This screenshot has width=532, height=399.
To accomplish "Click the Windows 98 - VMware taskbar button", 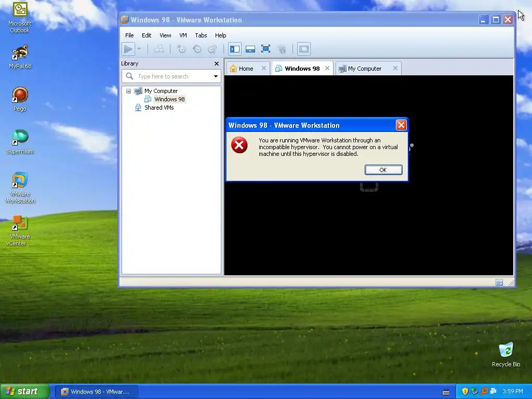I will (96, 392).
